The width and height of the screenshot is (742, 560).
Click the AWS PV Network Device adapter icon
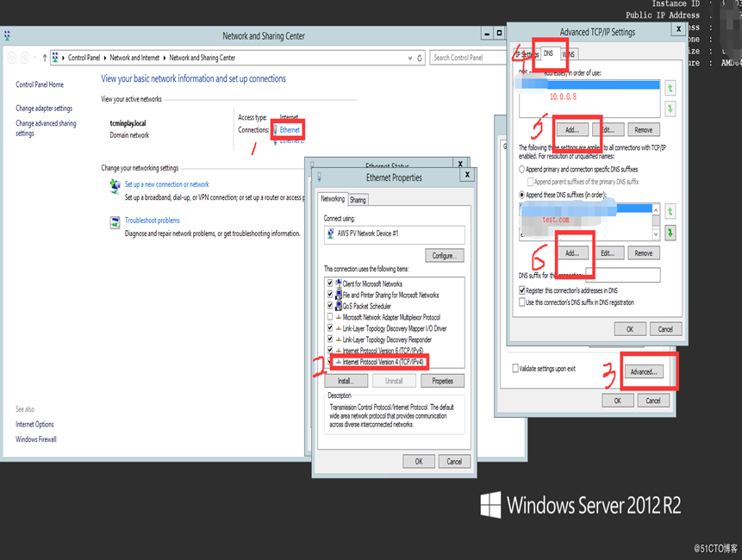point(331,233)
